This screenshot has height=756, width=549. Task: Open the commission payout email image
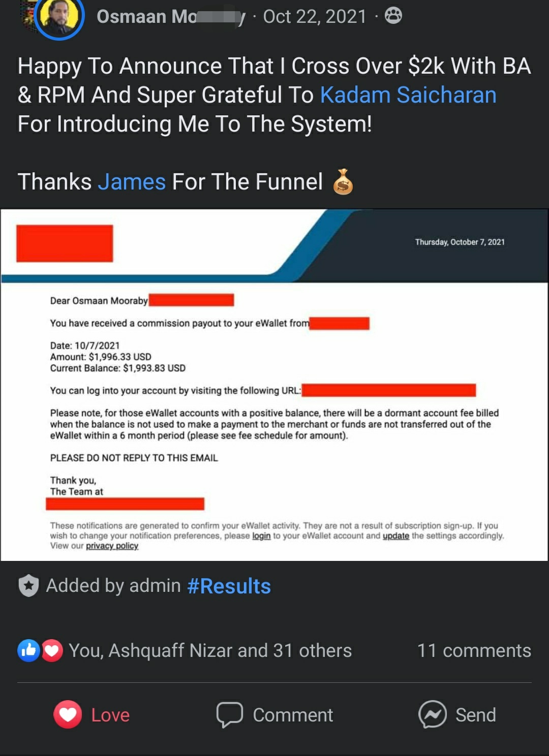click(x=274, y=385)
